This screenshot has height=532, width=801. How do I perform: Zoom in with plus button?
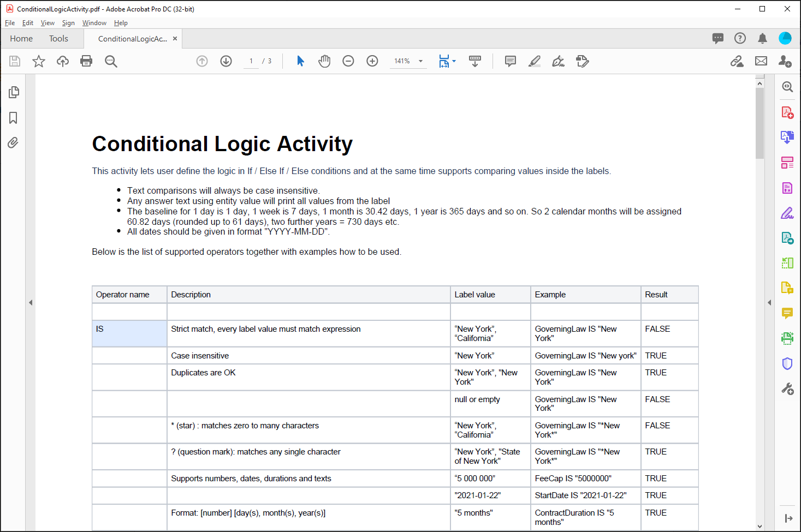tap(372, 61)
